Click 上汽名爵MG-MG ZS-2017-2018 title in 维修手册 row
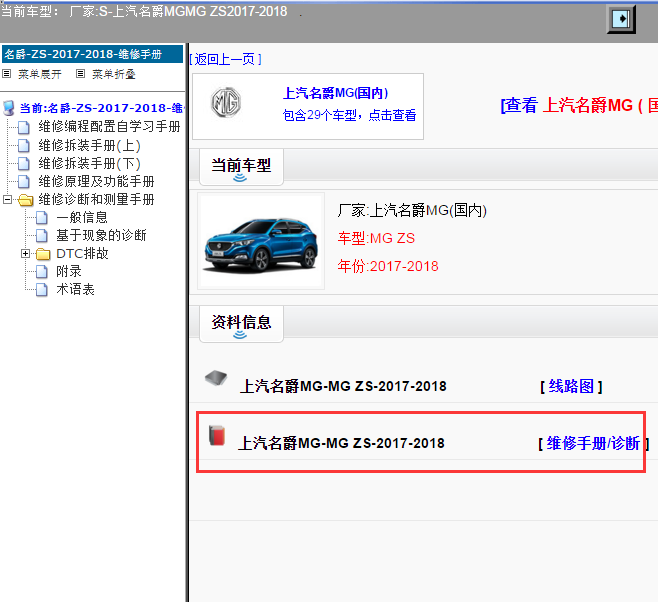Image resolution: width=658 pixels, height=602 pixels. click(341, 443)
